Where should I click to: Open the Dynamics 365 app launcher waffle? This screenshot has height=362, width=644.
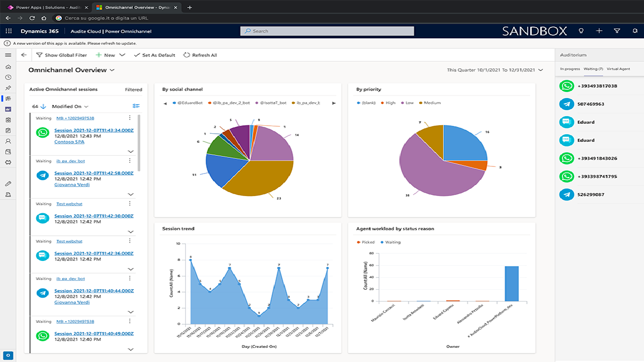point(9,31)
